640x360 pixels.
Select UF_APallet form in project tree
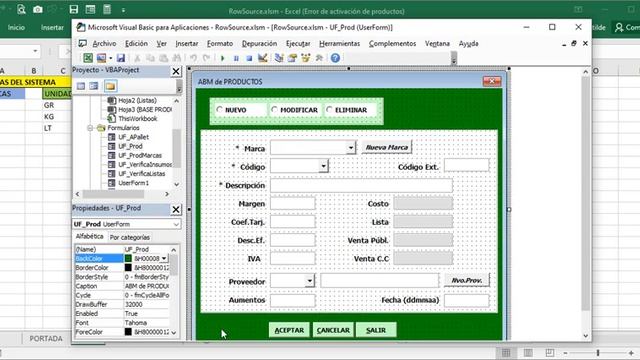[133, 137]
